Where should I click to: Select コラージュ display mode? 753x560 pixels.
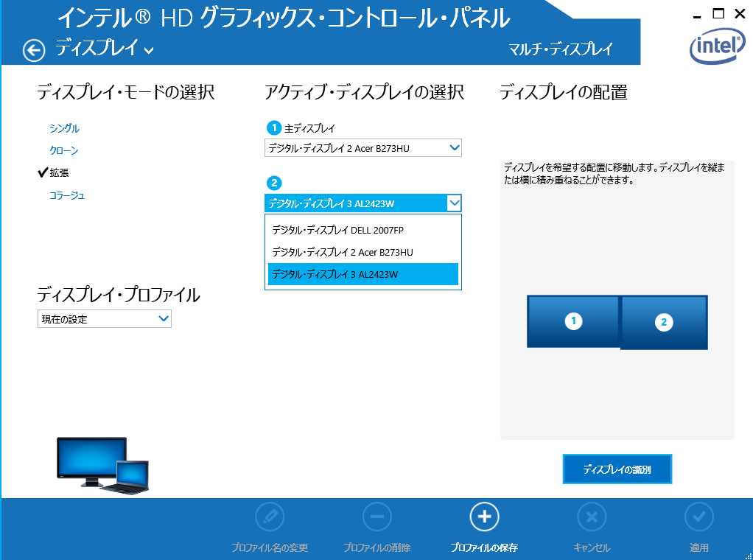coord(67,195)
